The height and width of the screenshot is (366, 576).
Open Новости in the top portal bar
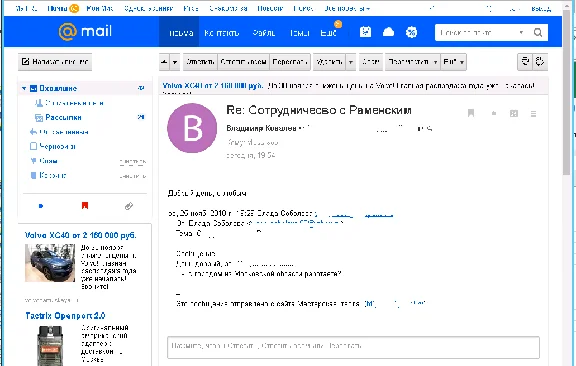[270, 8]
